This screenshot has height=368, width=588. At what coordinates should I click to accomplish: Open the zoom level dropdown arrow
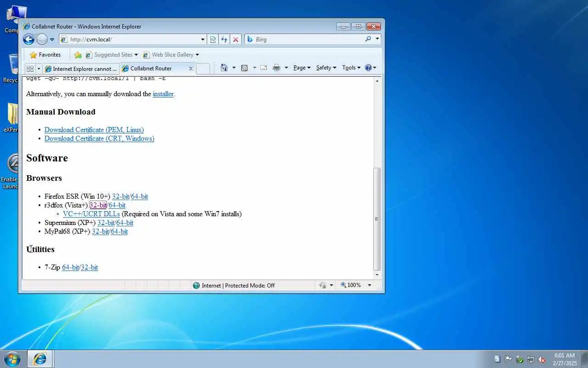369,285
